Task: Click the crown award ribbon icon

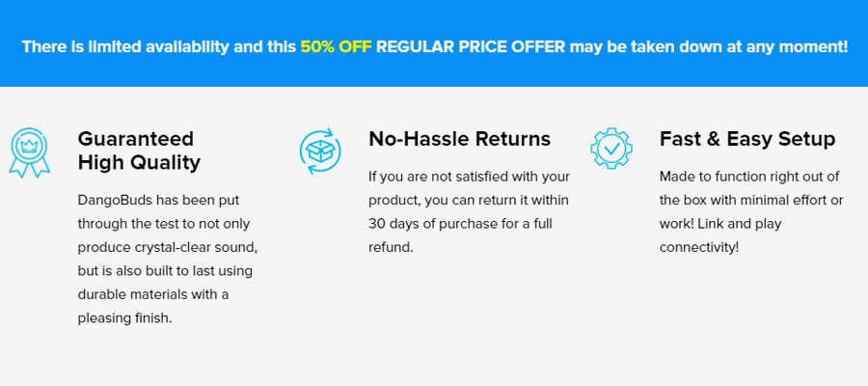Action: point(29,152)
